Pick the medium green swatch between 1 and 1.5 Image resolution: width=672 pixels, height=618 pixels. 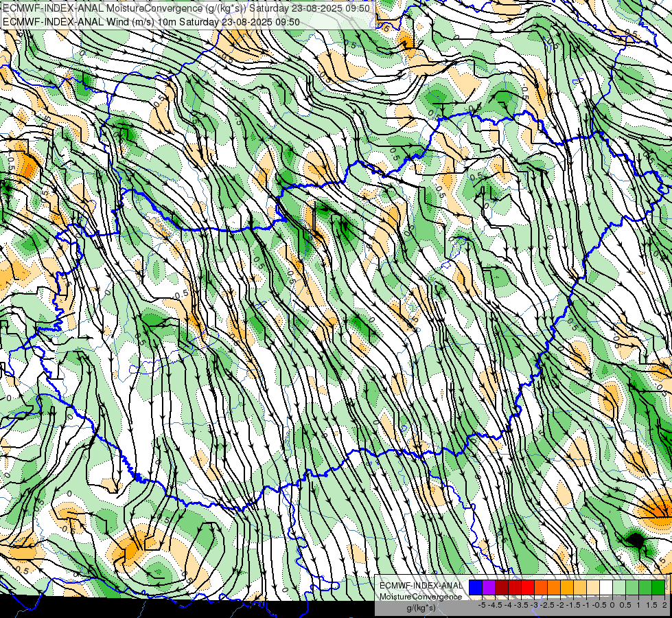tap(646, 587)
